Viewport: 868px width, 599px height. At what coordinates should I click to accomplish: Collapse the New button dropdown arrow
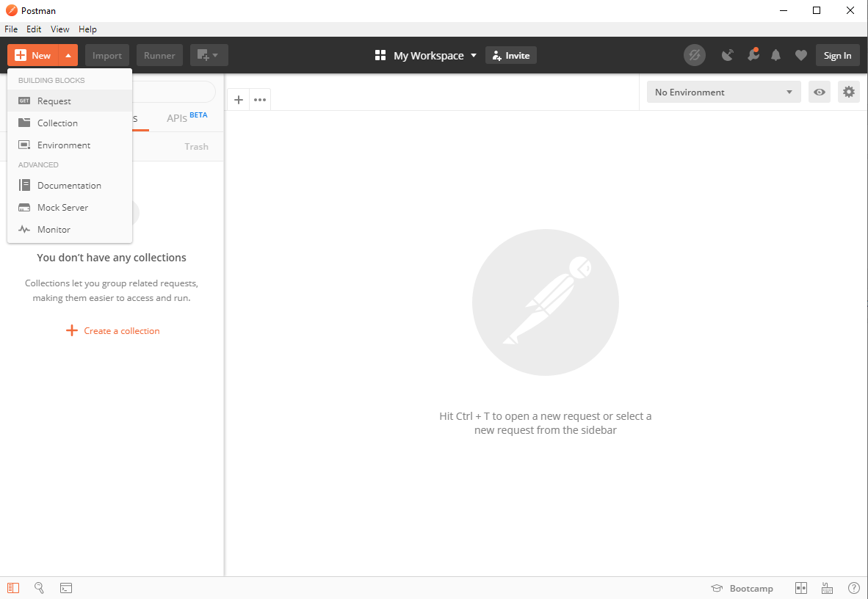click(x=68, y=55)
